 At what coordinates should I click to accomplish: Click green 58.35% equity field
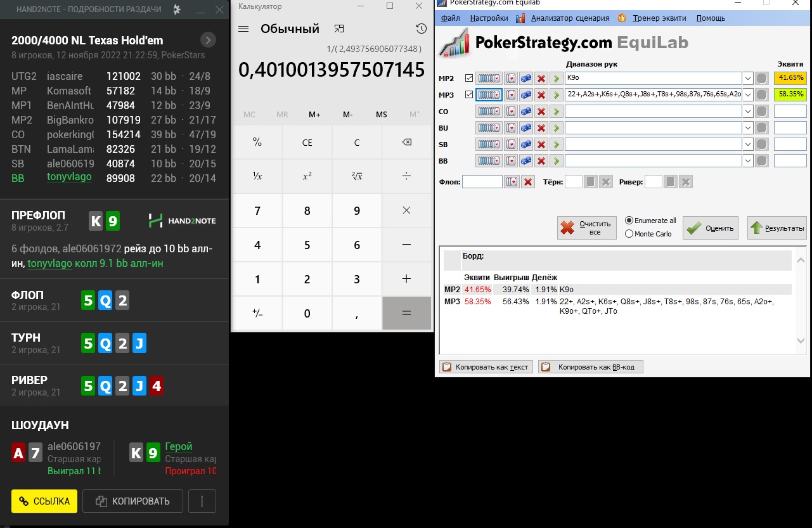click(x=790, y=95)
